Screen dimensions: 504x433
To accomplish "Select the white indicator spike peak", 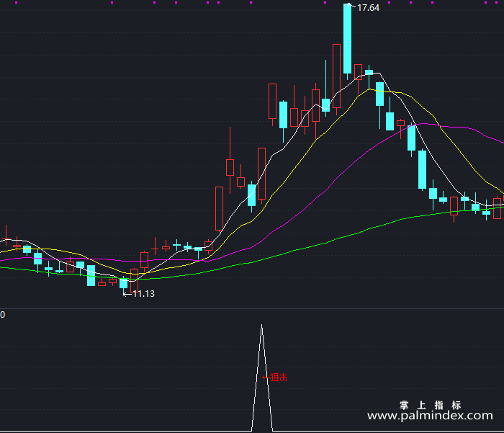I will 261,326.
